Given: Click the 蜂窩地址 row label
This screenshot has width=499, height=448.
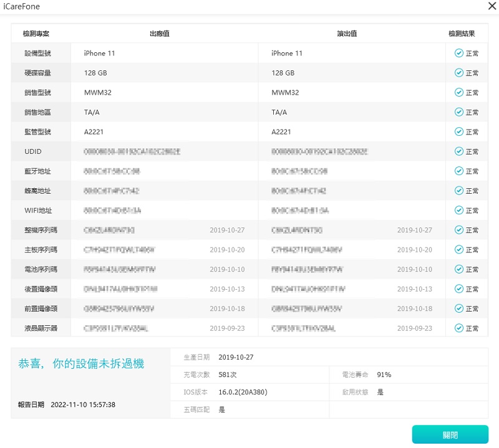Looking at the screenshot, I should 37,191.
